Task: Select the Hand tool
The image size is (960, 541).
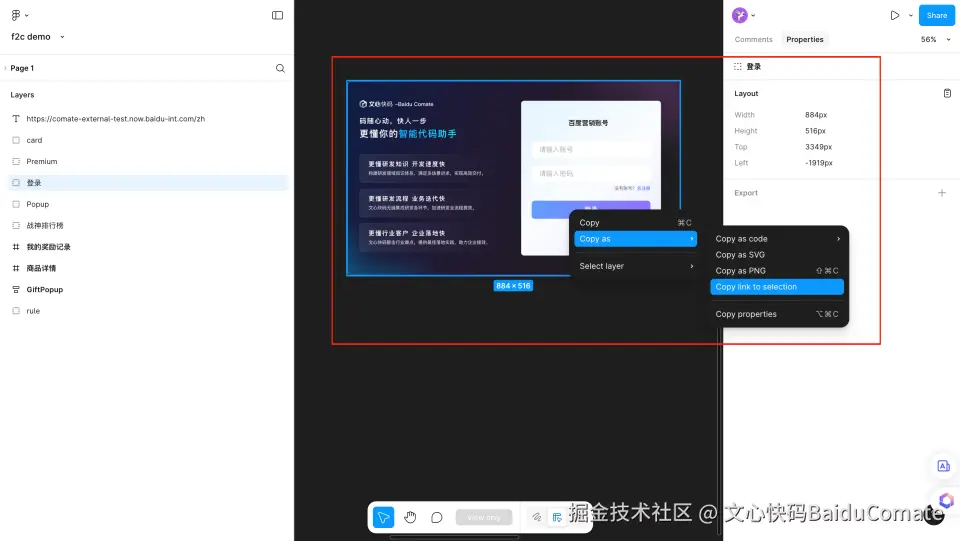Action: pyautogui.click(x=410, y=518)
